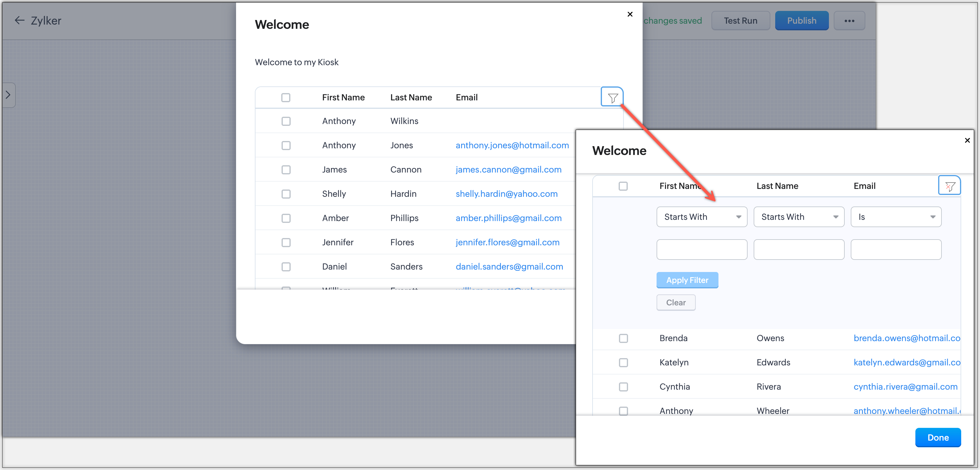Viewport: 980px width, 470px height.
Task: Open james.cannon@gmail.com email link
Action: pyautogui.click(x=508, y=170)
